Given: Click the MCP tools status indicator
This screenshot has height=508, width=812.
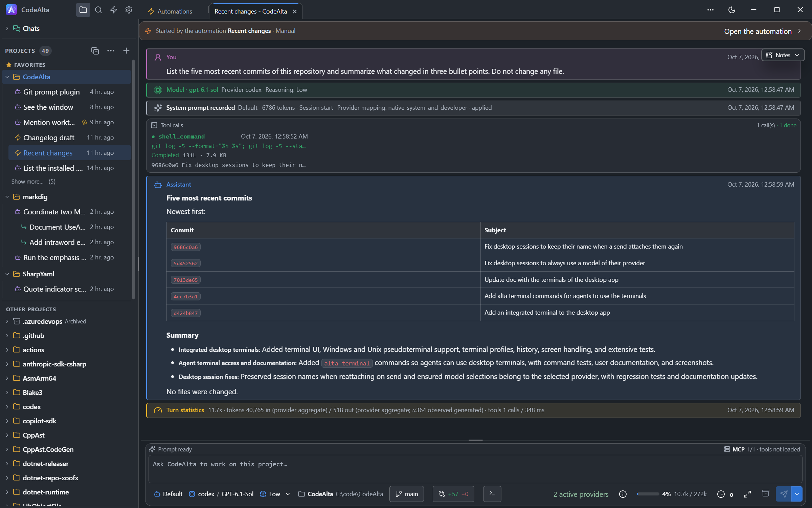Looking at the screenshot, I should [x=762, y=449].
